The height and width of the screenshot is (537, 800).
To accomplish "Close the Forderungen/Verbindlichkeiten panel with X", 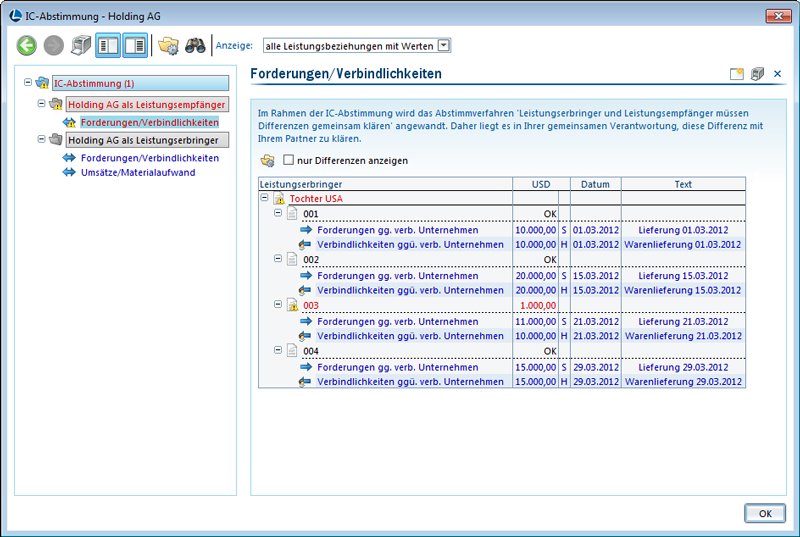I will [x=777, y=74].
